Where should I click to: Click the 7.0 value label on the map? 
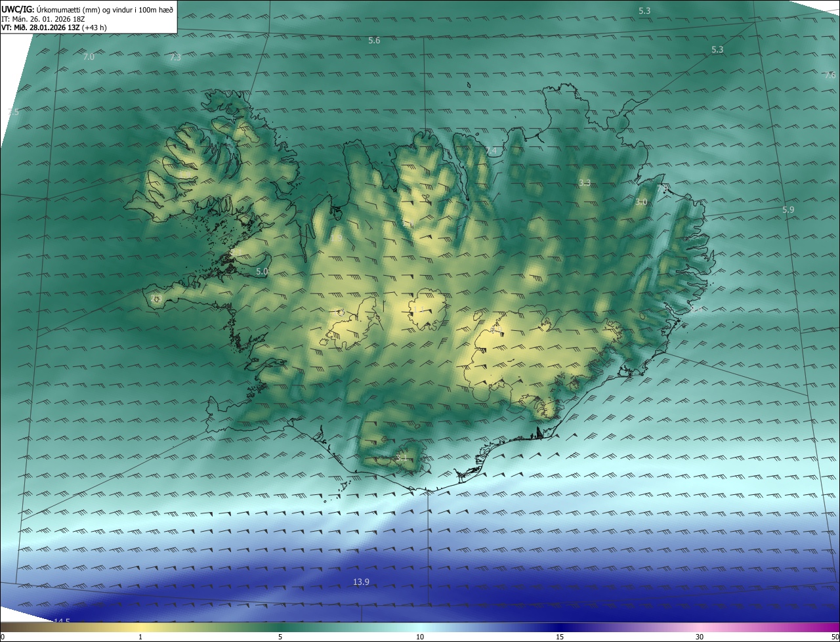pos(89,57)
